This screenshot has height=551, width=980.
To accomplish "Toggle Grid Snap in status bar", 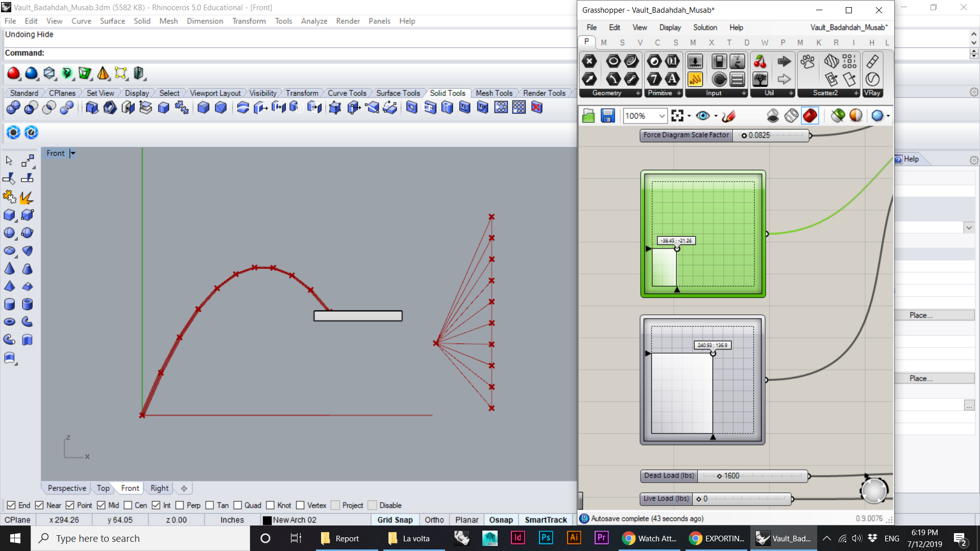I will pos(395,520).
